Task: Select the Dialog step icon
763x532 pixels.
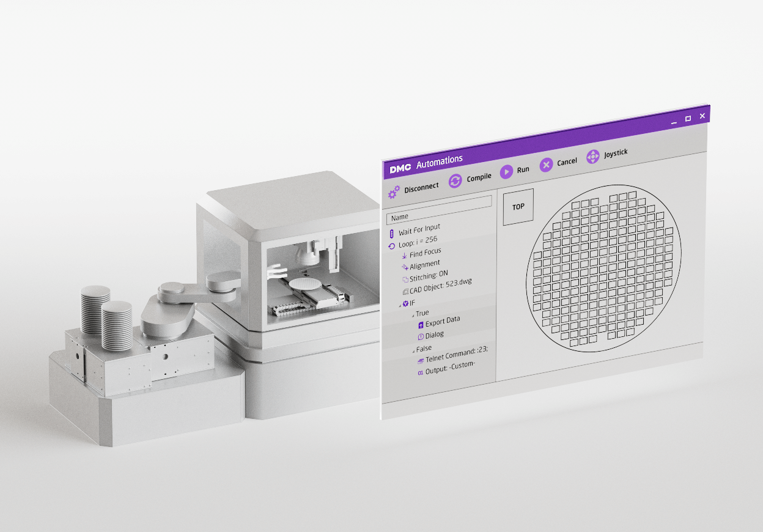Action: click(x=421, y=337)
